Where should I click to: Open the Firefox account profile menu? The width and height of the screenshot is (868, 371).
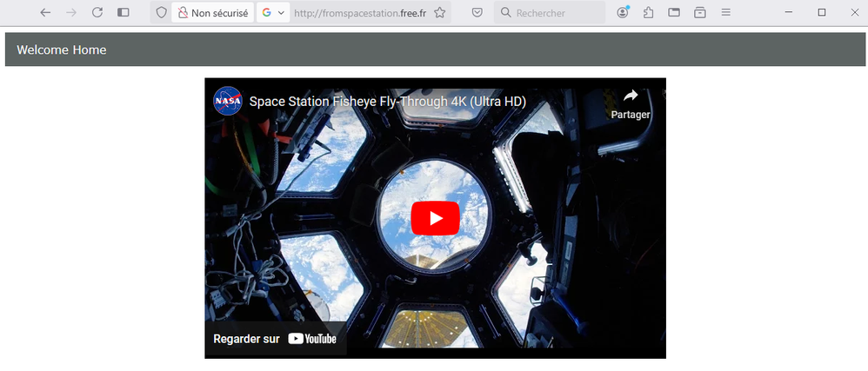pos(623,13)
